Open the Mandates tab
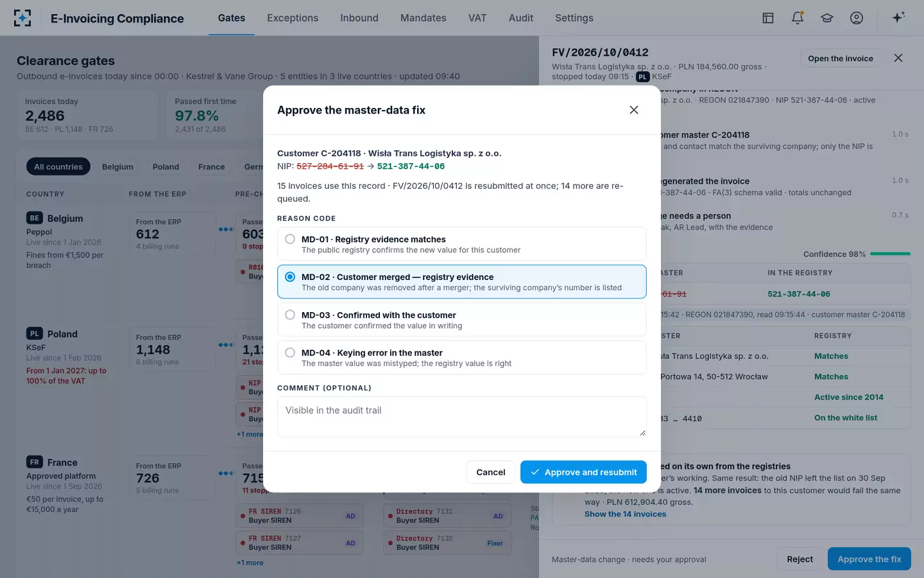This screenshot has width=924, height=578. click(424, 18)
